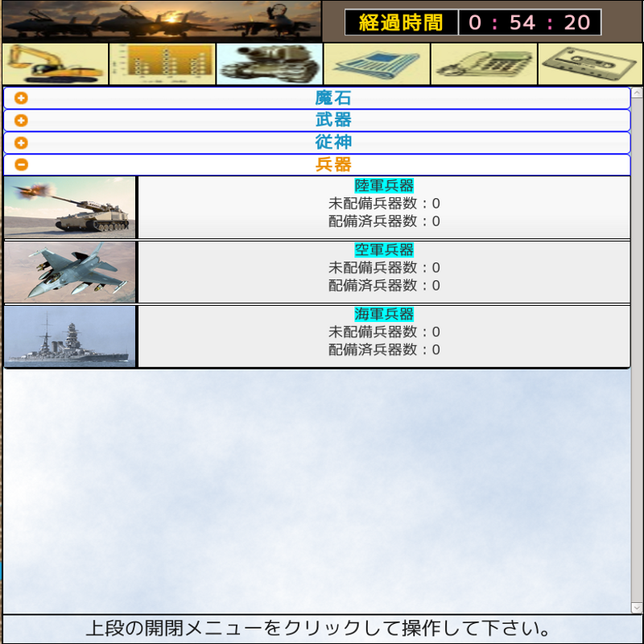This screenshot has height=644, width=644.
Task: Open the excavator construction menu icon
Action: tap(55, 64)
